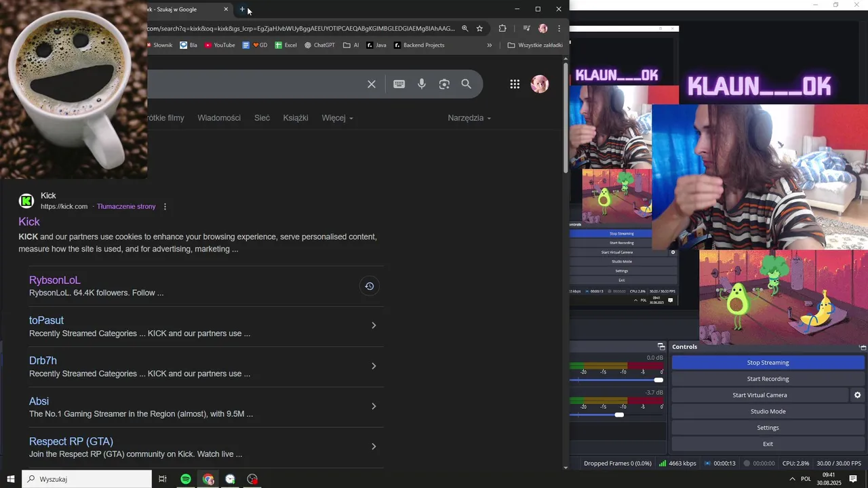Expand the toPasut row chevron
Screen dimensions: 868x488
pyautogui.click(x=374, y=325)
